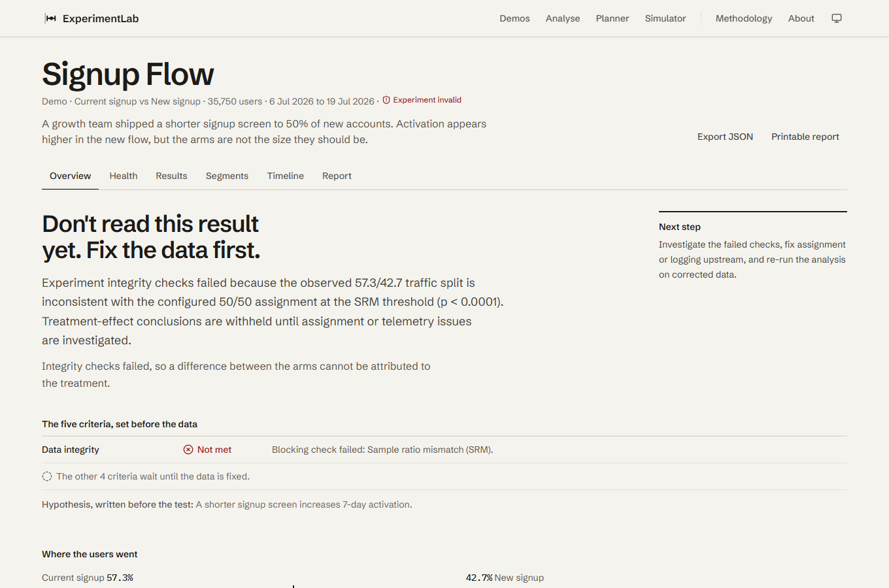Click the Not met status text
This screenshot has width=889, height=588.
(x=214, y=449)
